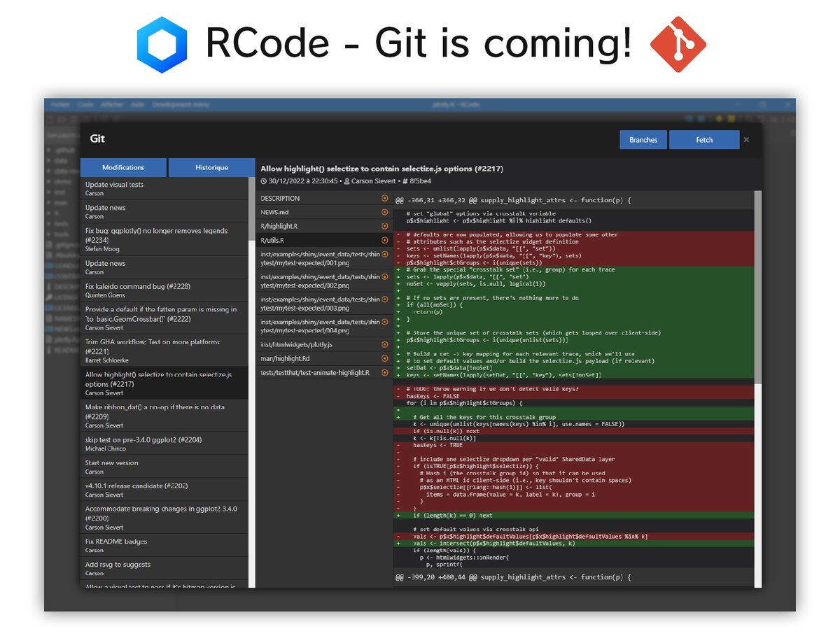
Task: Select the 'Fix README badges' commit
Action: tap(164, 545)
